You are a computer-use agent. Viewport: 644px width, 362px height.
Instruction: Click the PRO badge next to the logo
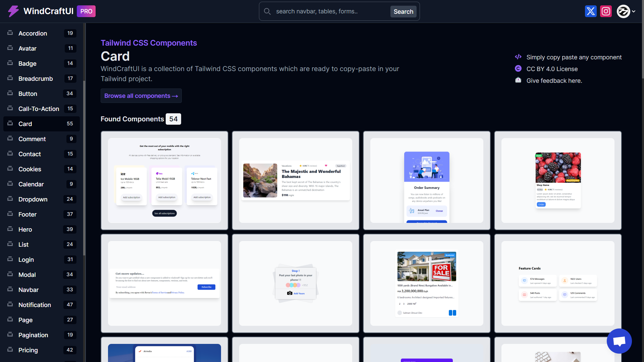(x=86, y=11)
